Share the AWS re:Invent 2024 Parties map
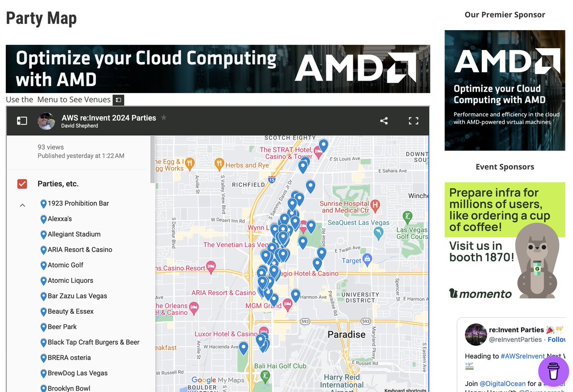573x392 pixels. pyautogui.click(x=384, y=121)
